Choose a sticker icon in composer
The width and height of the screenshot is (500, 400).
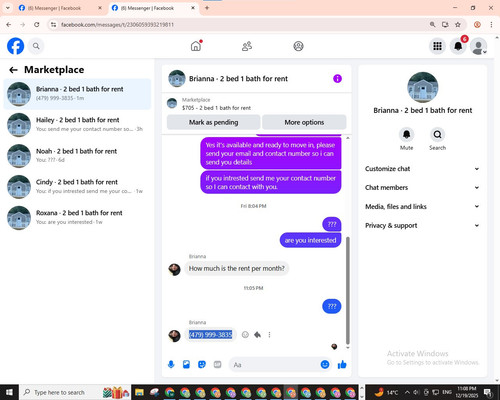tap(202, 365)
